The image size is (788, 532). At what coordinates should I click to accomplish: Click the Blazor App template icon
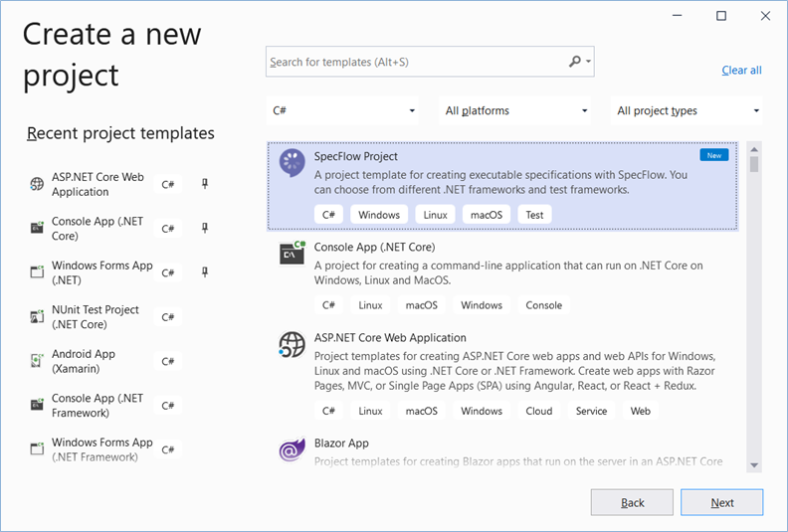tap(292, 449)
